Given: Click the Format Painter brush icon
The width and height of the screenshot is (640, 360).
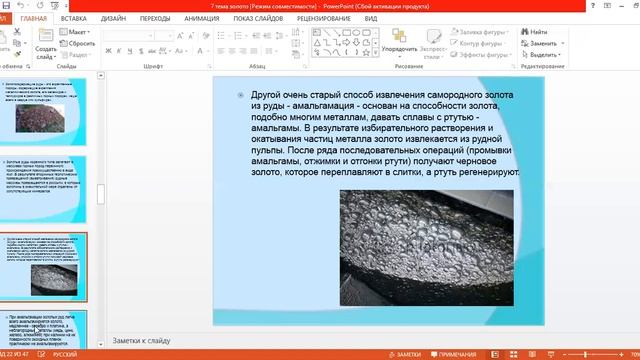Looking at the screenshot, I should (x=17, y=54).
